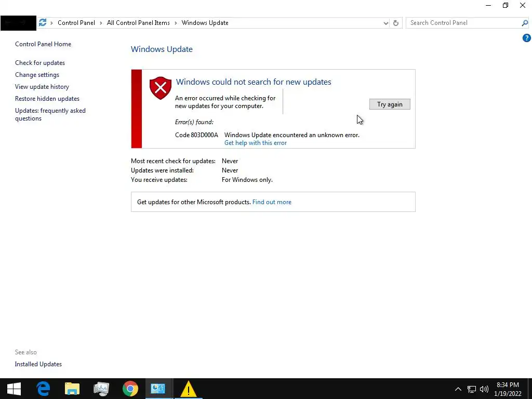This screenshot has height=399, width=532.
Task: Click the Control Panel address bar icon
Action: tap(43, 23)
